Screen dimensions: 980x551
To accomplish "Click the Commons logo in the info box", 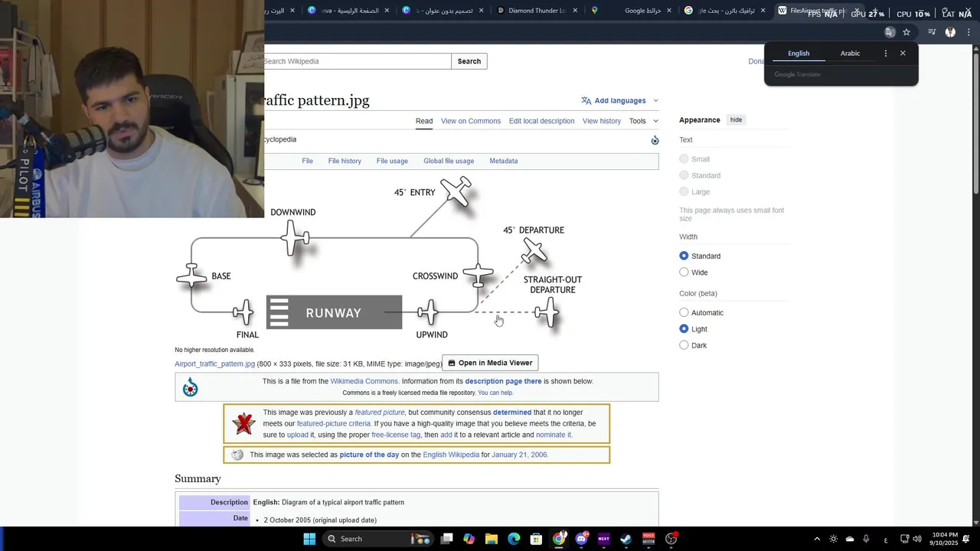I will point(191,388).
